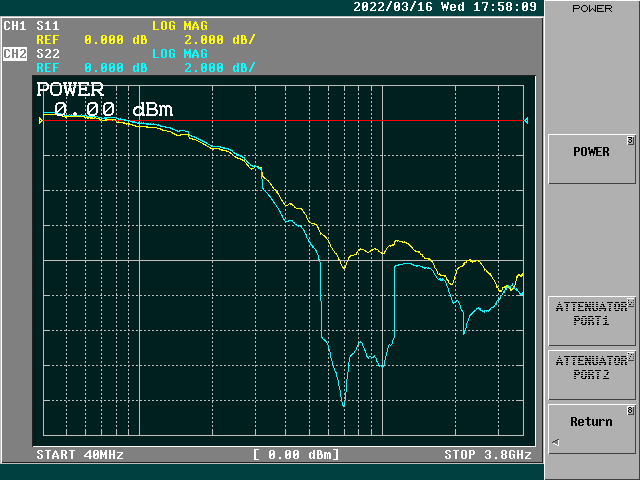Click the yellow LOG MAG format label
The width and height of the screenshot is (640, 480).
click(x=180, y=26)
